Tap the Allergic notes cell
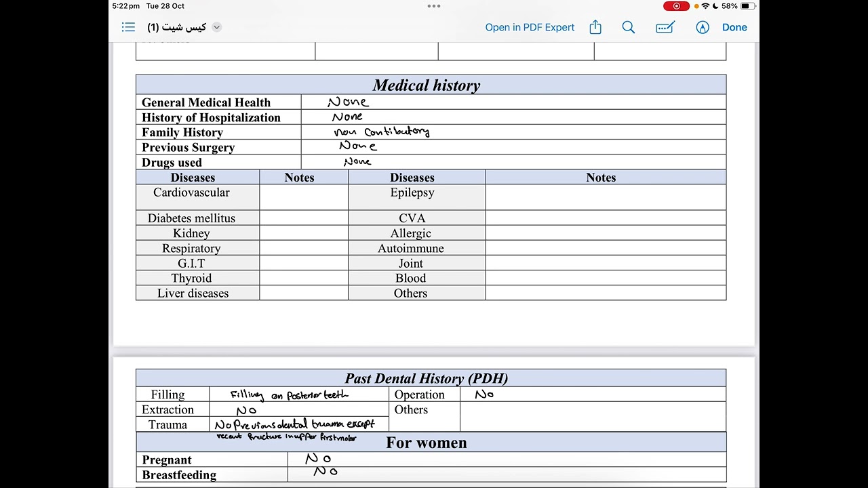 (606, 232)
